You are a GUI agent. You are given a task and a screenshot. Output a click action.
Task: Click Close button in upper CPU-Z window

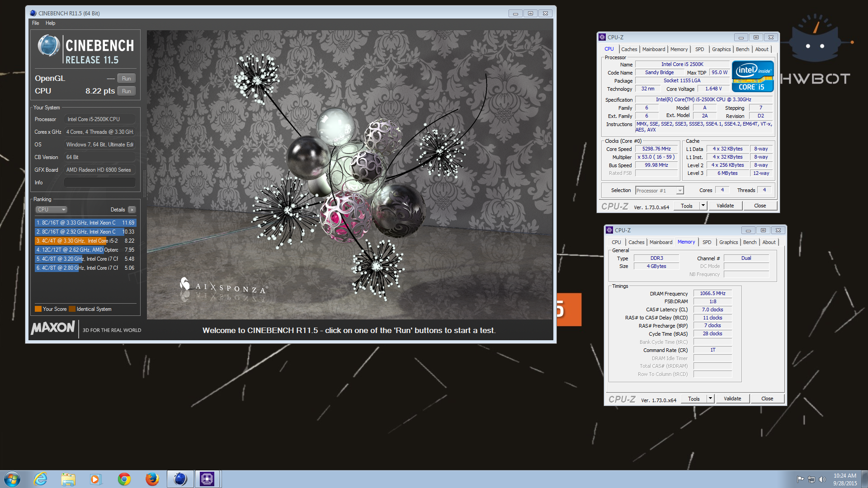(760, 206)
